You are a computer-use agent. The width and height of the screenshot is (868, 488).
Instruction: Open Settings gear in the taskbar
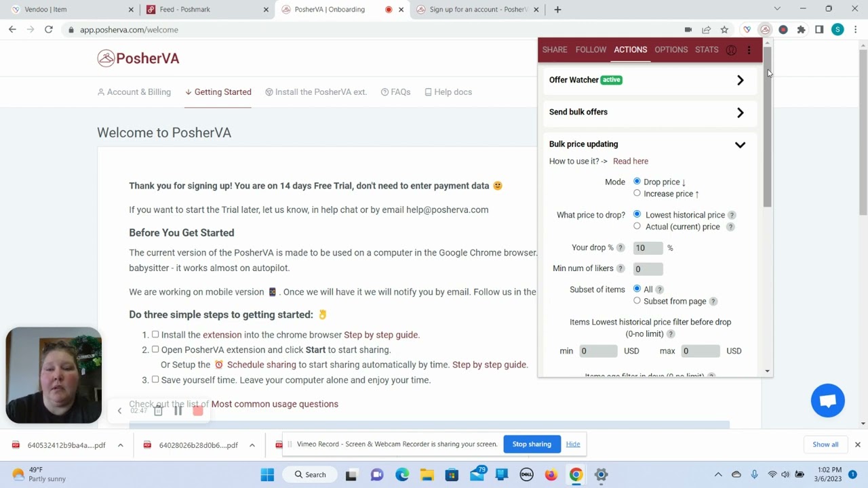(601, 474)
